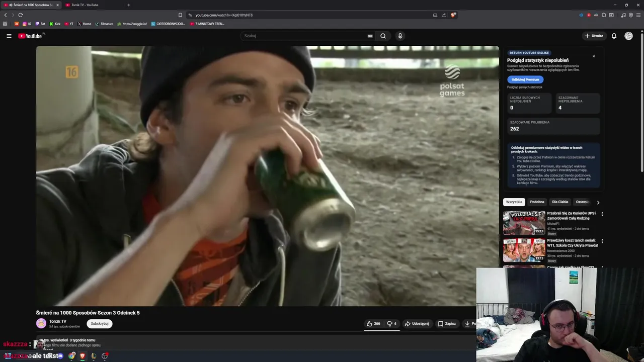Select the Dla Ciebie filter chip
The height and width of the screenshot is (362, 644).
pyautogui.click(x=560, y=202)
